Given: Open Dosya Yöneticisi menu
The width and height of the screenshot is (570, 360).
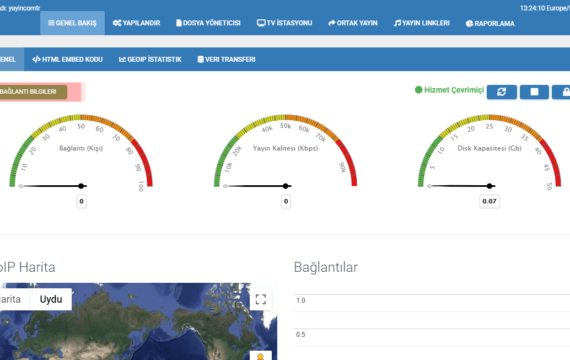Looking at the screenshot, I should tap(208, 23).
